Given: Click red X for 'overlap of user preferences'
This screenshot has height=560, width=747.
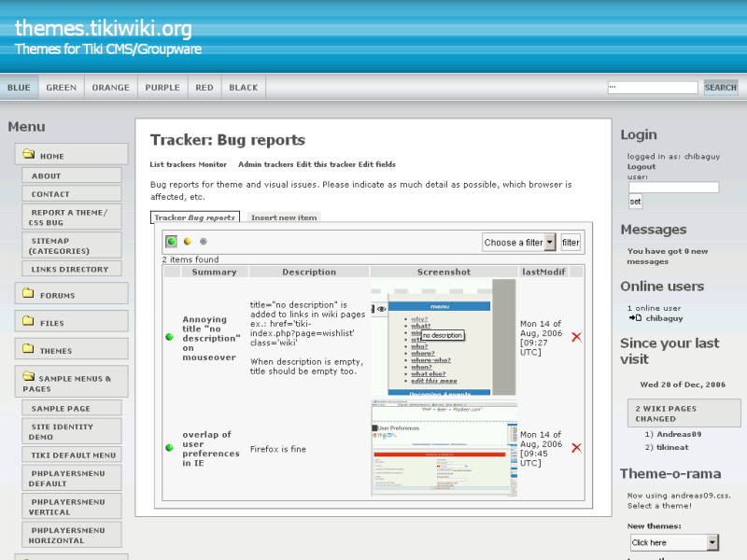Looking at the screenshot, I should (x=576, y=448).
